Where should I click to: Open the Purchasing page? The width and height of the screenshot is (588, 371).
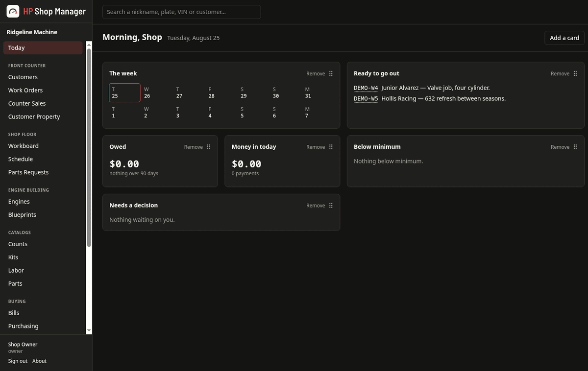[43, 326]
